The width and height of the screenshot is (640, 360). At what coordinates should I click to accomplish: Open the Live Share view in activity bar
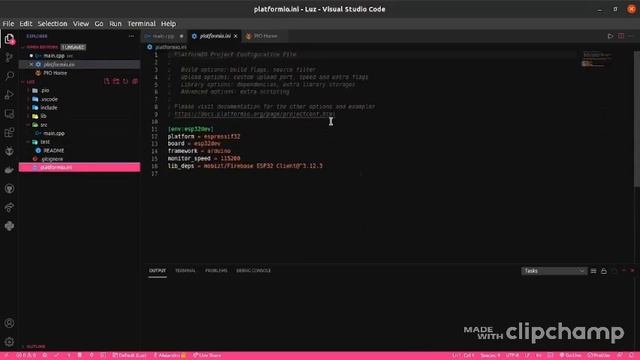[9, 207]
